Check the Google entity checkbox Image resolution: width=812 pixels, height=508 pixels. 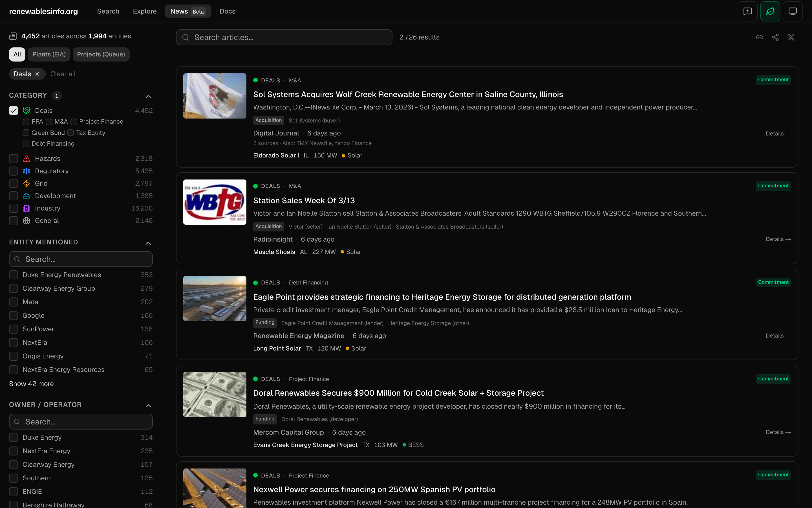tap(14, 316)
